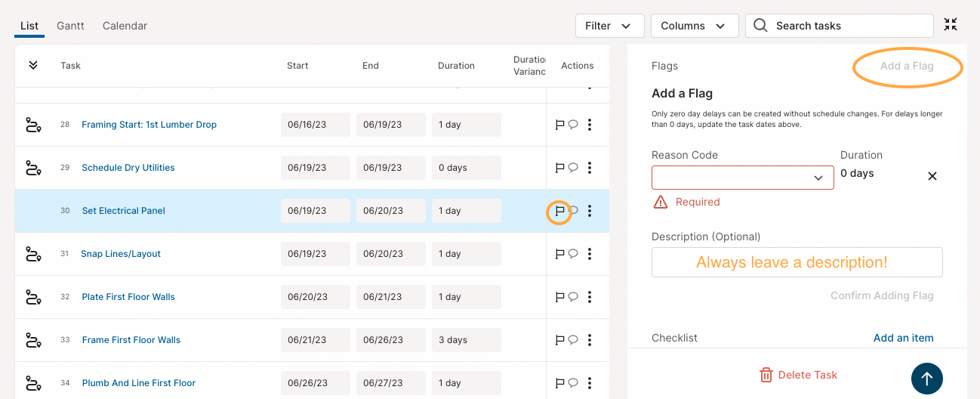Click the dependency icon for Snap Lines/Layout
980x399 pixels.
click(33, 254)
